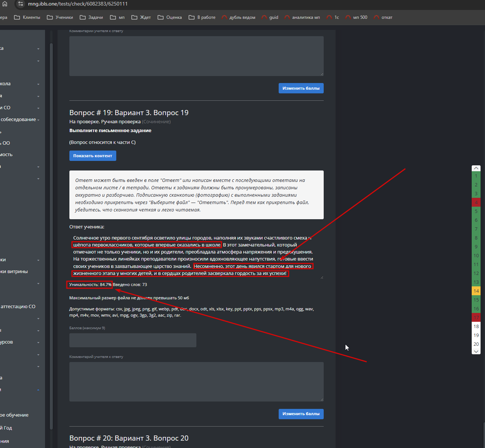Jump to question 20 in navigator
This screenshot has height=448, width=485.
pos(476,344)
